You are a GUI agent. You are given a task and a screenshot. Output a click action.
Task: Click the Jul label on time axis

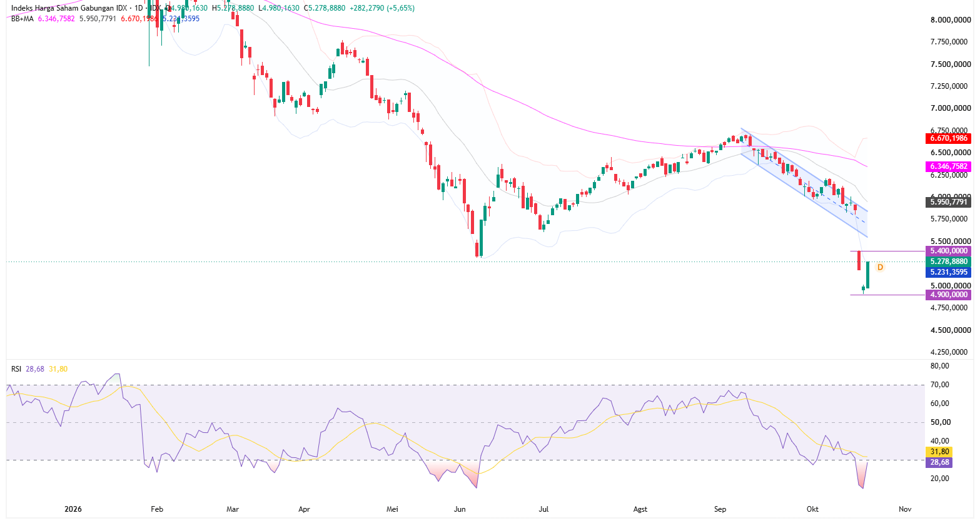pyautogui.click(x=543, y=509)
